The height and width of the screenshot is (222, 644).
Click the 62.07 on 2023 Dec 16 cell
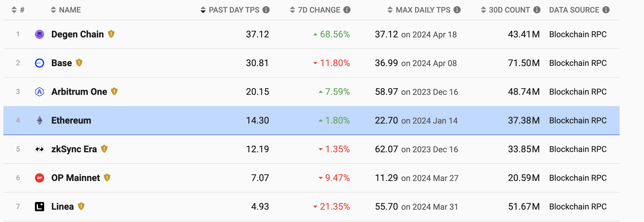[416, 149]
